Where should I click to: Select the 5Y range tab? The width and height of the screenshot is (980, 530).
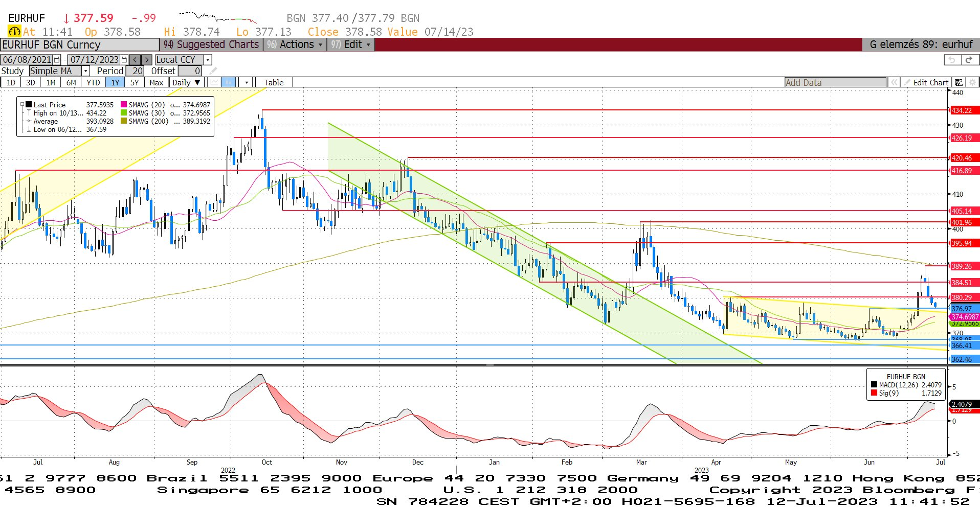pos(135,82)
